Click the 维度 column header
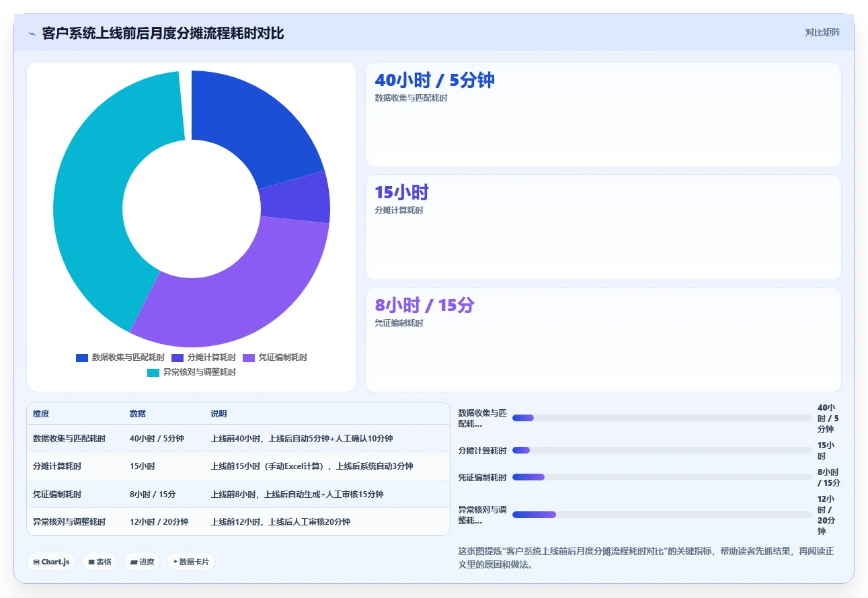The width and height of the screenshot is (868, 598). pyautogui.click(x=41, y=414)
